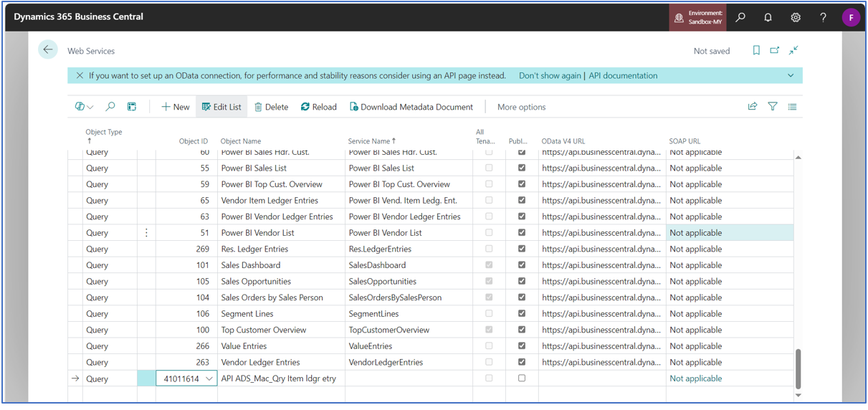Open the API documentation link

pos(623,75)
